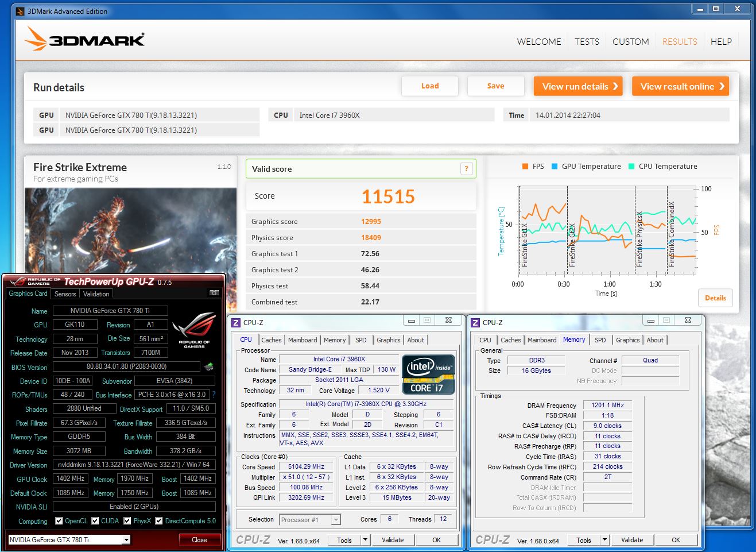Toggle the PhysX checkbox in GPU-Z
The width and height of the screenshot is (756, 552).
point(127,521)
